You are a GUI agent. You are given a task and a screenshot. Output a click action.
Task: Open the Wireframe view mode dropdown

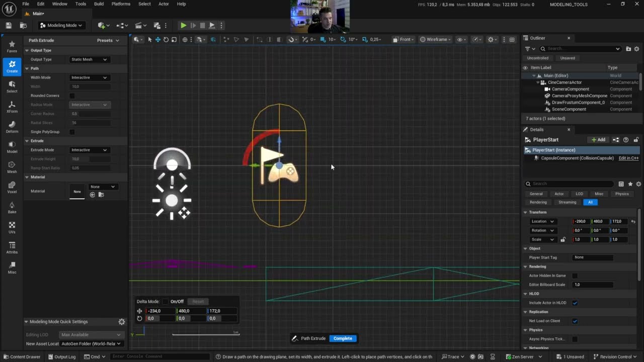pyautogui.click(x=436, y=39)
